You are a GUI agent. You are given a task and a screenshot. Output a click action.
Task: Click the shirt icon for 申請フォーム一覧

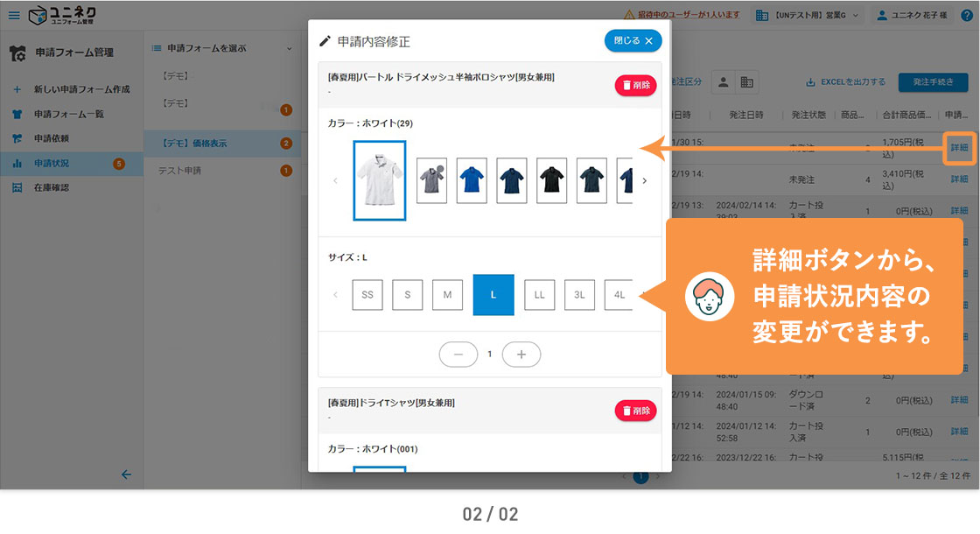17,114
